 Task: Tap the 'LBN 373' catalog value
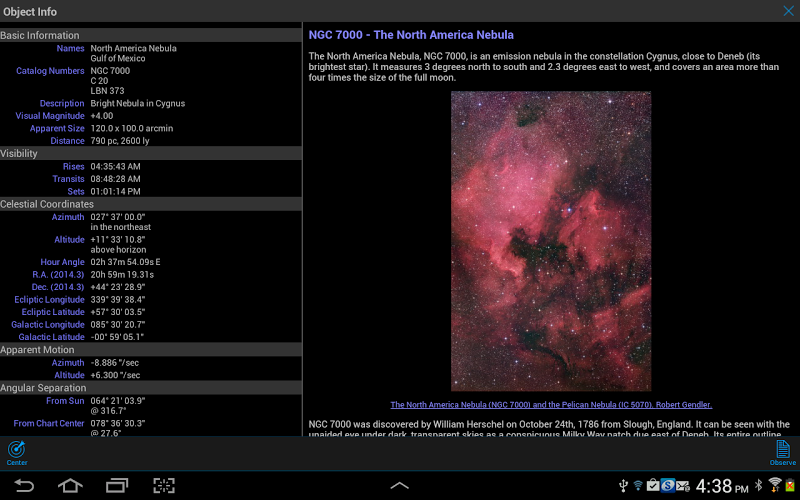pyautogui.click(x=107, y=91)
